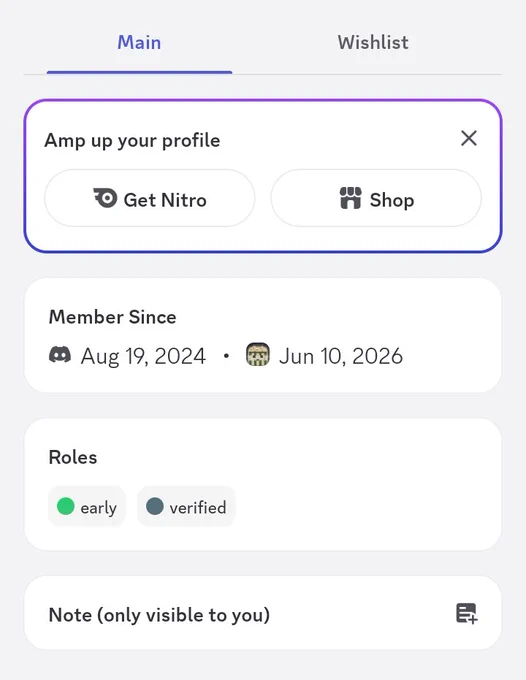Image resolution: width=526 pixels, height=680 pixels.
Task: Click the Jun 10, 2026 server join date
Action: pos(341,356)
